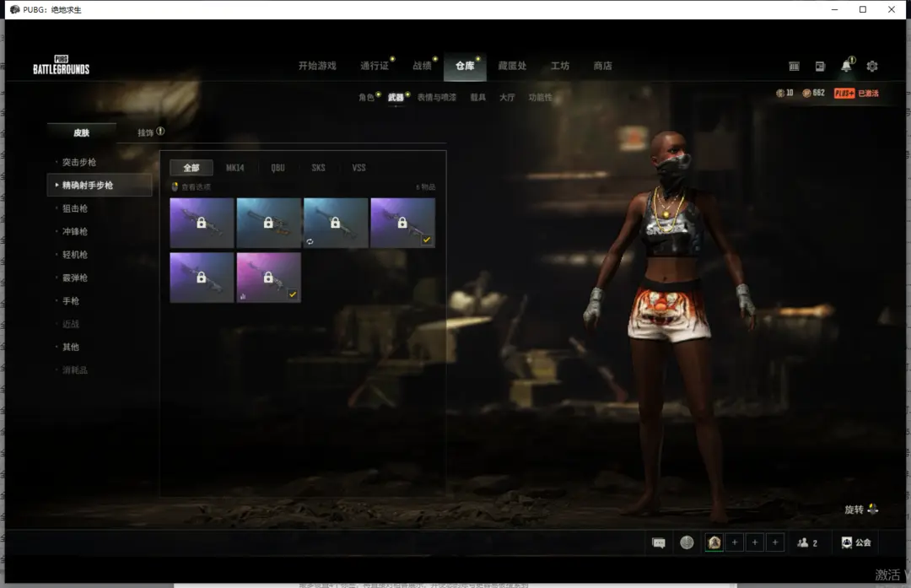Open the 表情与喷漆 sub-tab
Image resolution: width=911 pixels, height=588 pixels.
coord(437,97)
